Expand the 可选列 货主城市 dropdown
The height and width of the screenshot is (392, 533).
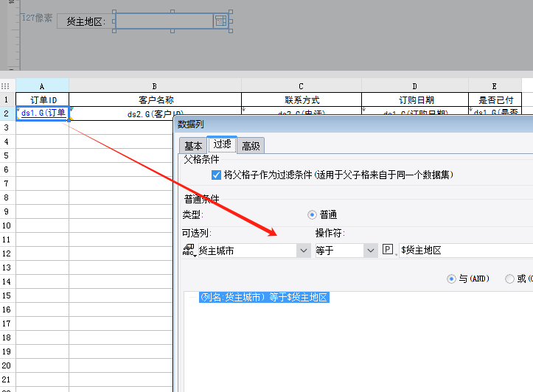pos(304,251)
